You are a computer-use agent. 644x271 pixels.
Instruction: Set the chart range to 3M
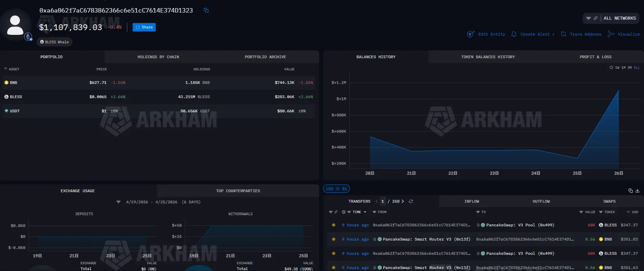pyautogui.click(x=629, y=68)
